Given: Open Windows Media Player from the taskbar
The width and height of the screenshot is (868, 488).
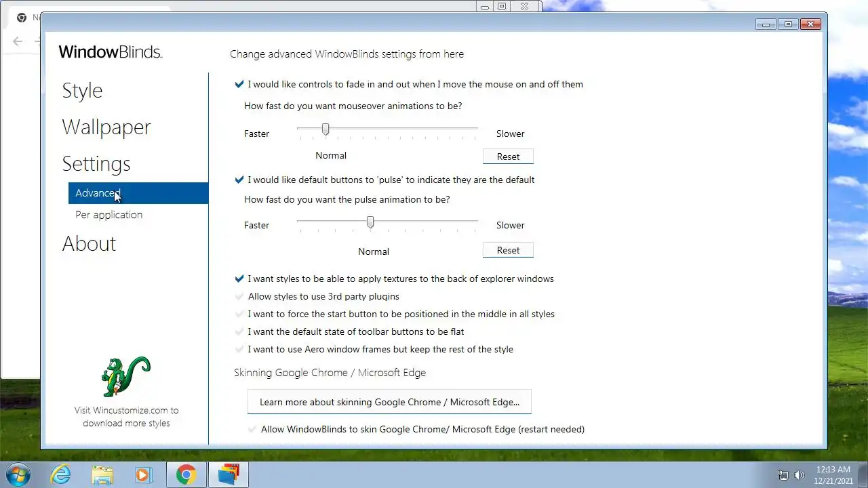Looking at the screenshot, I should pos(143,474).
